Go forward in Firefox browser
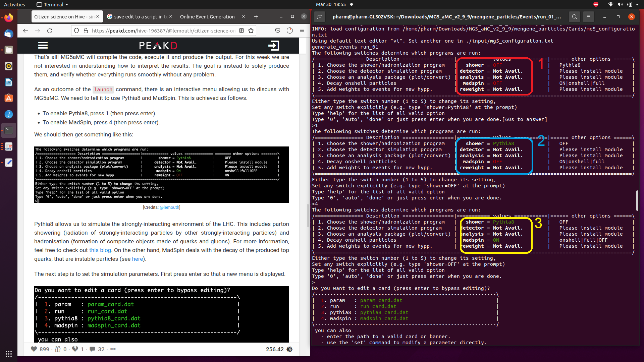Screen dimensions: 644x362 38,31
